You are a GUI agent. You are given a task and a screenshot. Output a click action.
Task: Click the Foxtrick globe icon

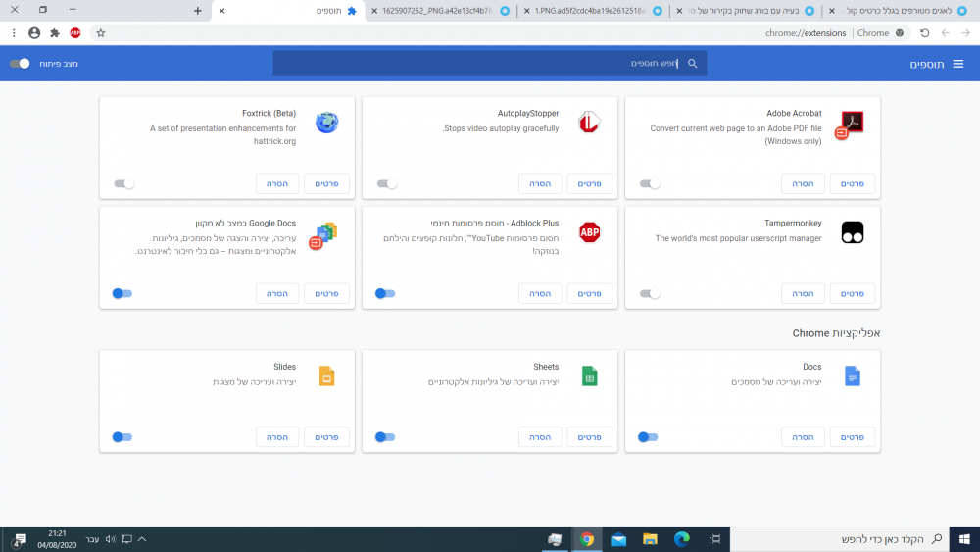pos(326,122)
